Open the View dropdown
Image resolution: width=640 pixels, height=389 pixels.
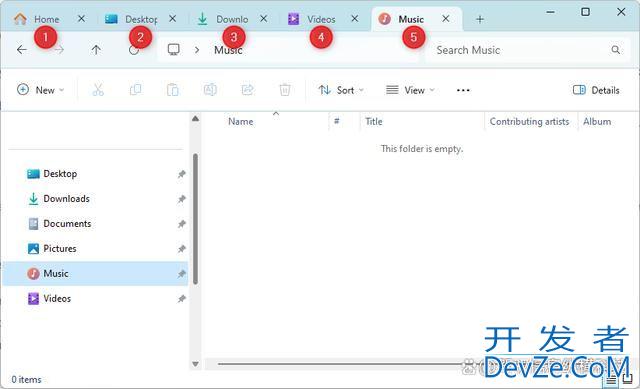click(410, 90)
